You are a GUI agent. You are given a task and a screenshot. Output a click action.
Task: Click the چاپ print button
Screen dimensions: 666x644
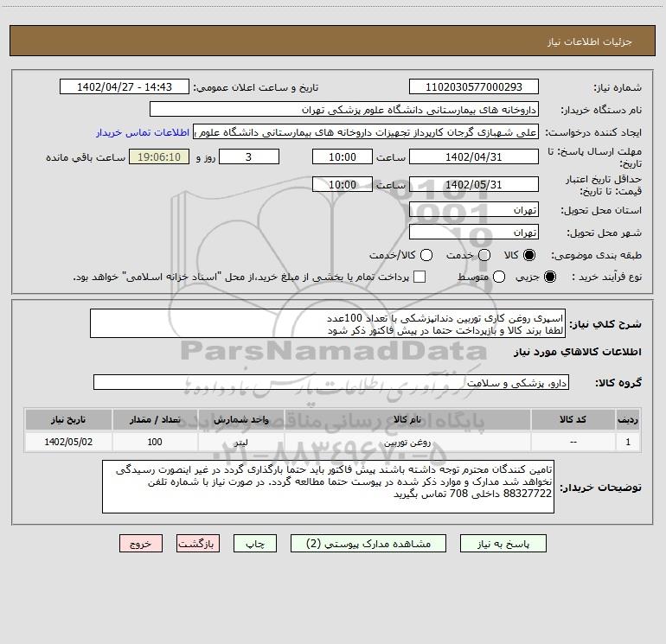(x=255, y=544)
